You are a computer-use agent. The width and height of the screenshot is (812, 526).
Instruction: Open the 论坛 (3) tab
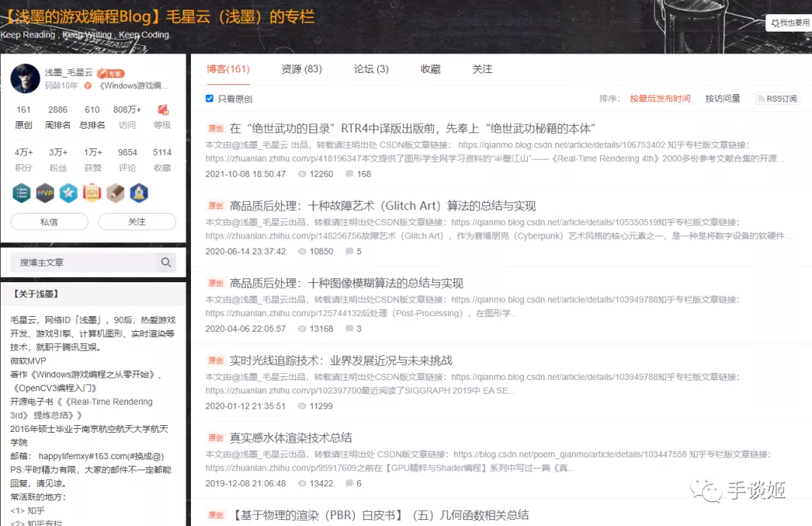[x=371, y=69]
